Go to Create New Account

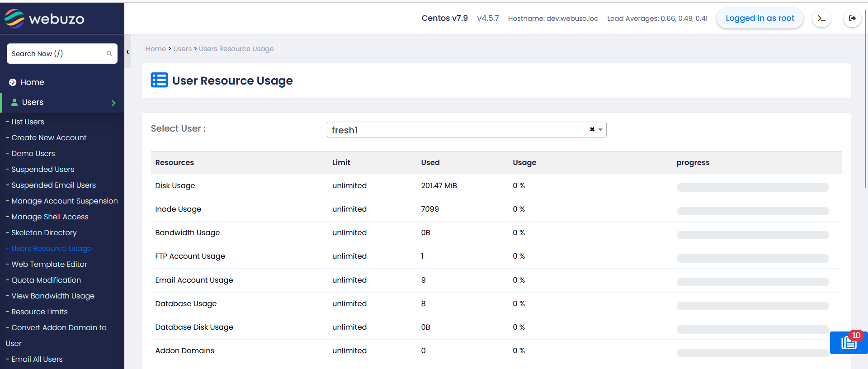click(x=49, y=138)
